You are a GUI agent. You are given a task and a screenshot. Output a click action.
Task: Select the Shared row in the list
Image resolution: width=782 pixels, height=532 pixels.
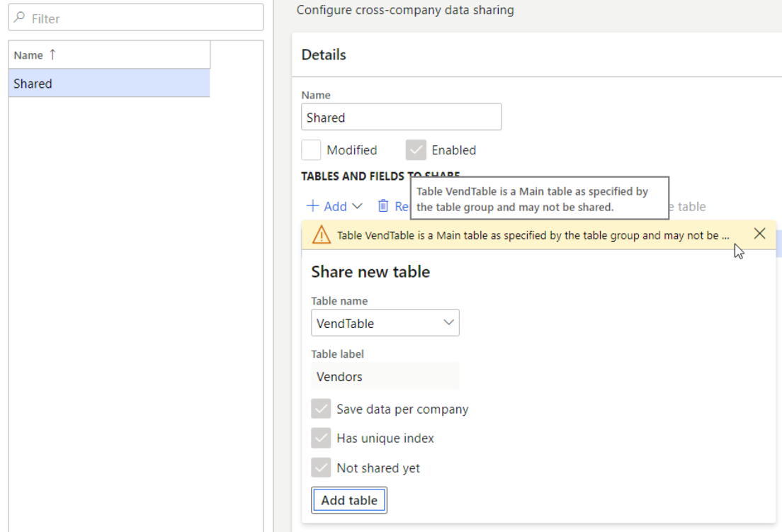pyautogui.click(x=106, y=83)
